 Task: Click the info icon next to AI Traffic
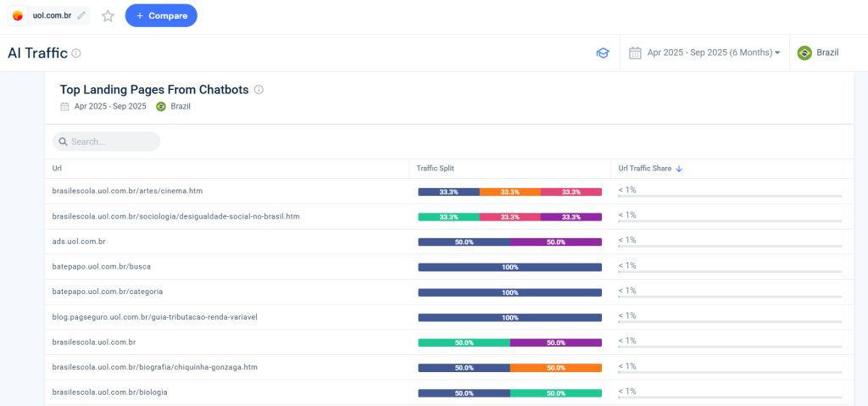76,53
